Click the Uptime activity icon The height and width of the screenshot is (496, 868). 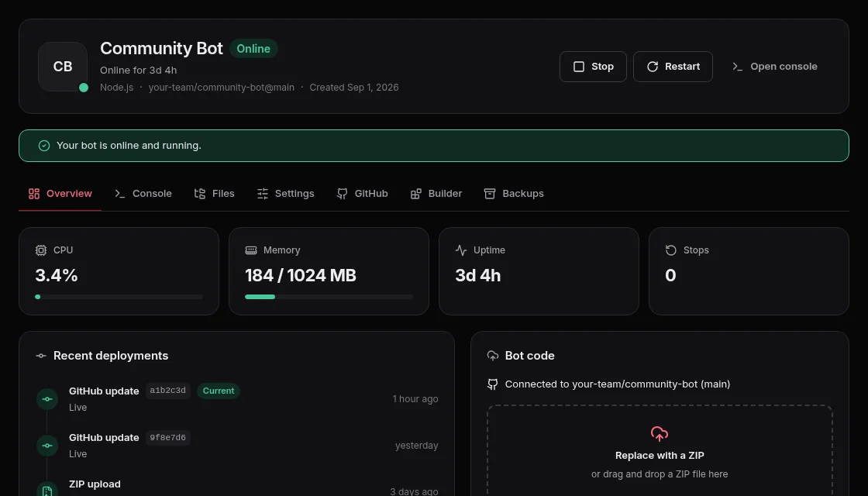click(461, 250)
